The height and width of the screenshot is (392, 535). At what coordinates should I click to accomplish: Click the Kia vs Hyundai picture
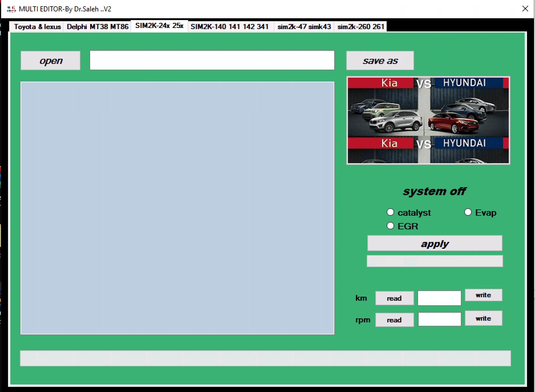[x=428, y=120]
